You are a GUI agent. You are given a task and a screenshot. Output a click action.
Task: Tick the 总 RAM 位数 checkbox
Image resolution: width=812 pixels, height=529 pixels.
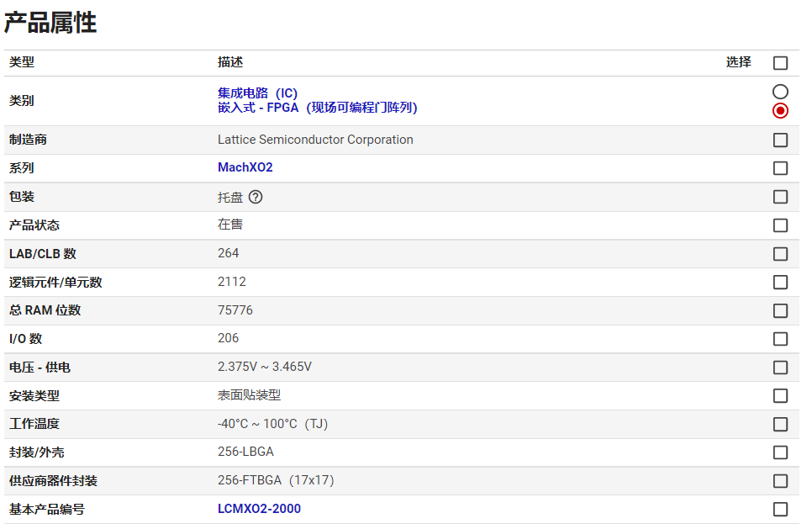click(780, 310)
